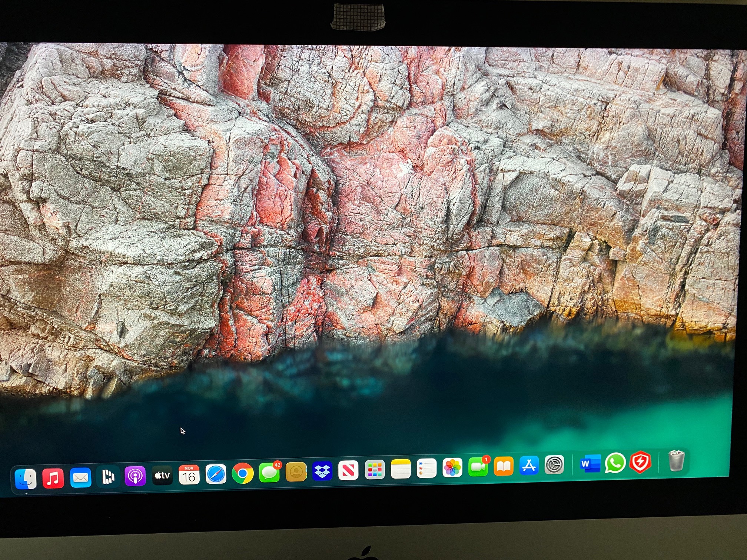Viewport: 747px width, 560px height.
Task: Launch the Dashlane app
Action: pos(108,477)
